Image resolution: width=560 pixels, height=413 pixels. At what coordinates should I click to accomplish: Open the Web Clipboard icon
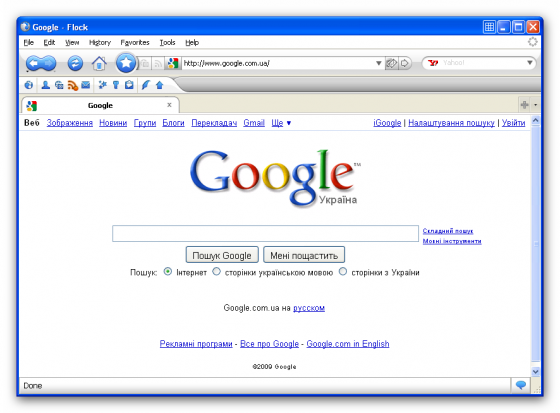pos(129,85)
